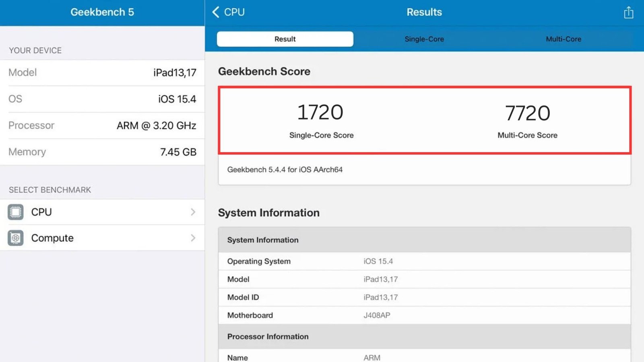
Task: Tap the System Information large heading
Action: tap(268, 213)
